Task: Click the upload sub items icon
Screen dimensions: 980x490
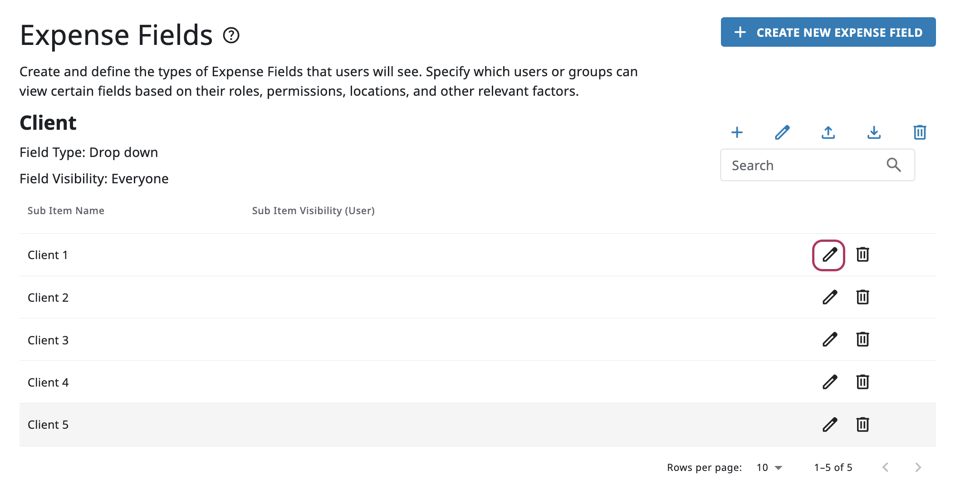Action: coord(828,132)
